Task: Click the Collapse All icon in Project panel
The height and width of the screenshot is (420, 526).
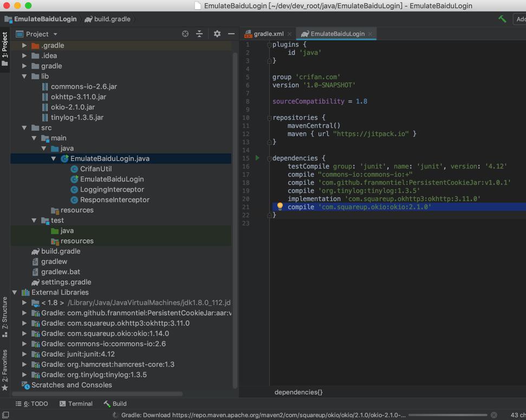Action: pyautogui.click(x=199, y=34)
